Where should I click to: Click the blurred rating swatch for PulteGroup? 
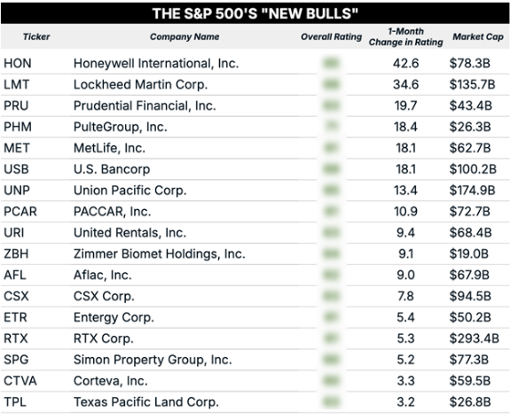click(331, 127)
